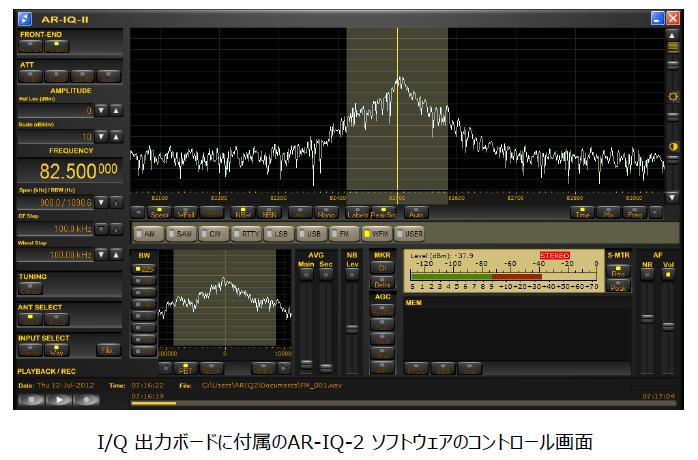The height and width of the screenshot is (460, 698).
Task: Decrease Wheel Step using the down arrow
Action: point(102,255)
